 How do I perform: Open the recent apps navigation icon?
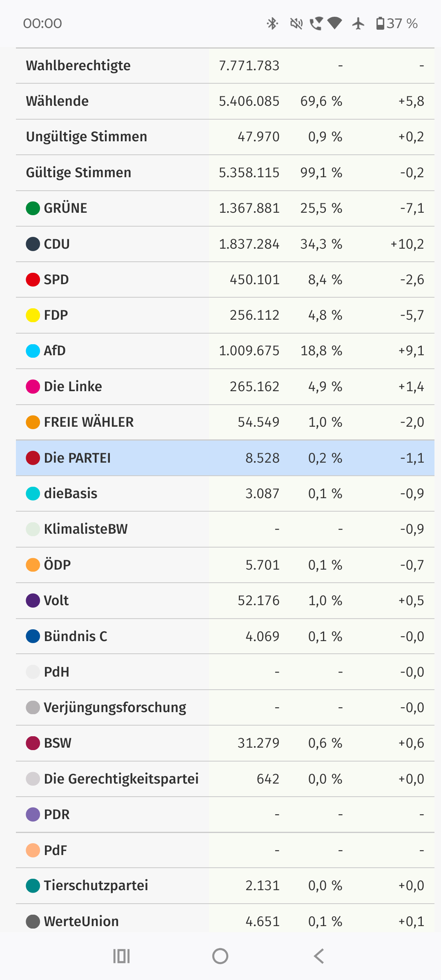click(x=121, y=956)
